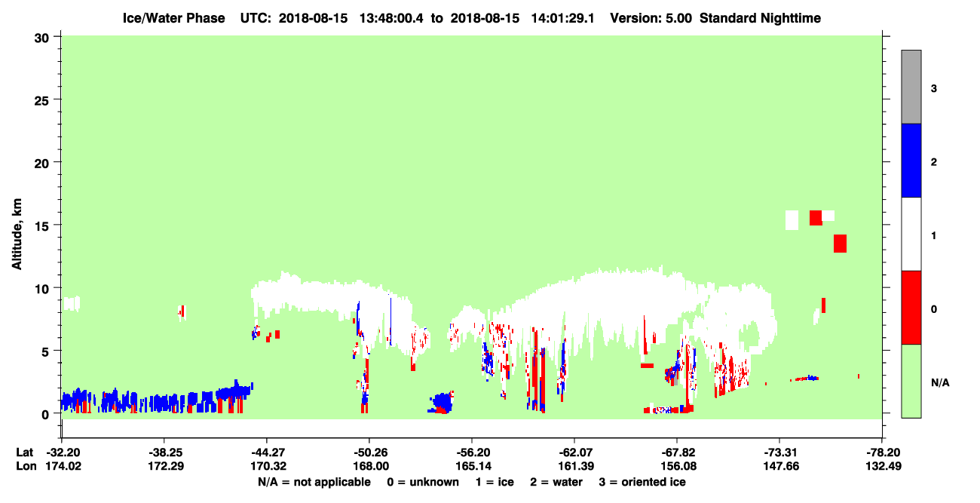980x503 pixels.
Task: Click latitude value -56.20
Action: [471, 452]
